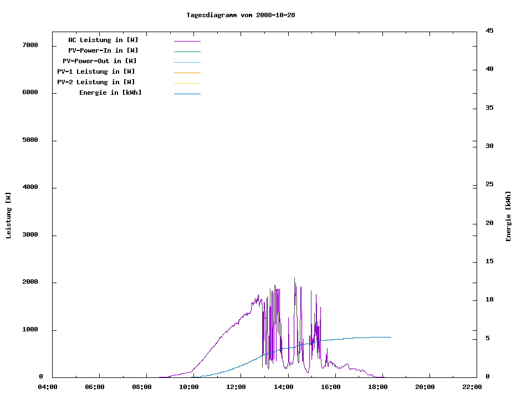The image size is (532, 399).
Task: Select the PV-Power-In in [W] legend label
Action: [x=103, y=50]
